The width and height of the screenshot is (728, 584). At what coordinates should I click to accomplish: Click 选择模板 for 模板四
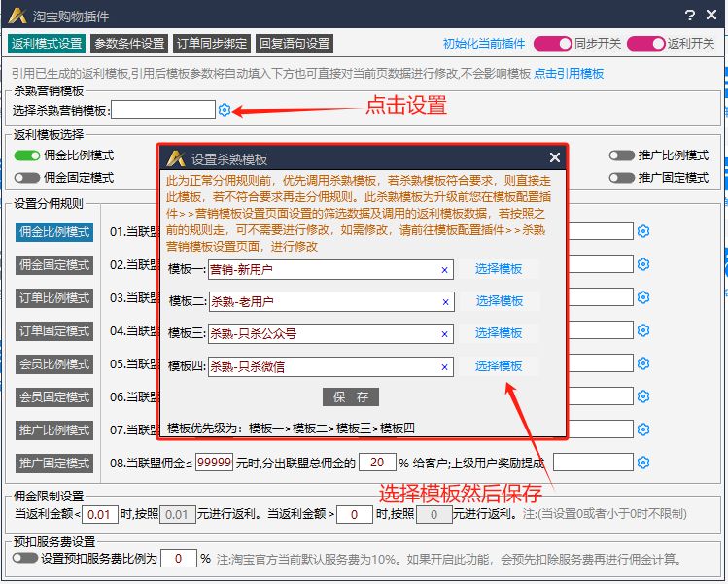[x=499, y=366]
